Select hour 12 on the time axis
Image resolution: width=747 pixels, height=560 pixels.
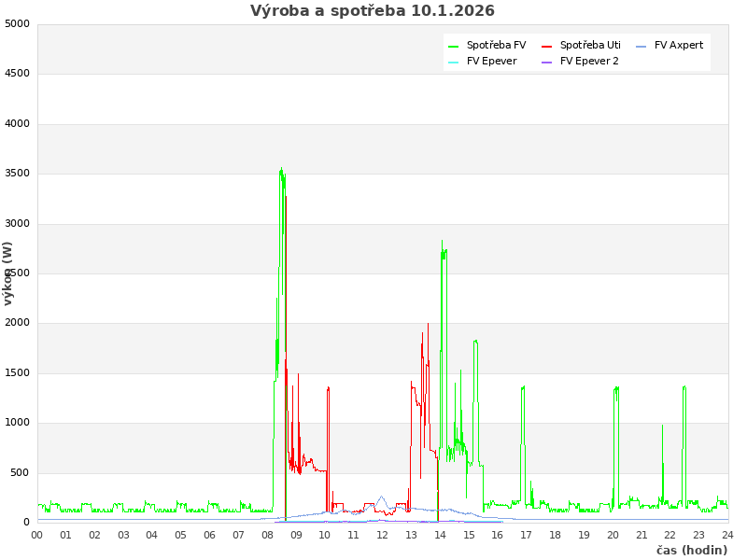pyautogui.click(x=383, y=535)
